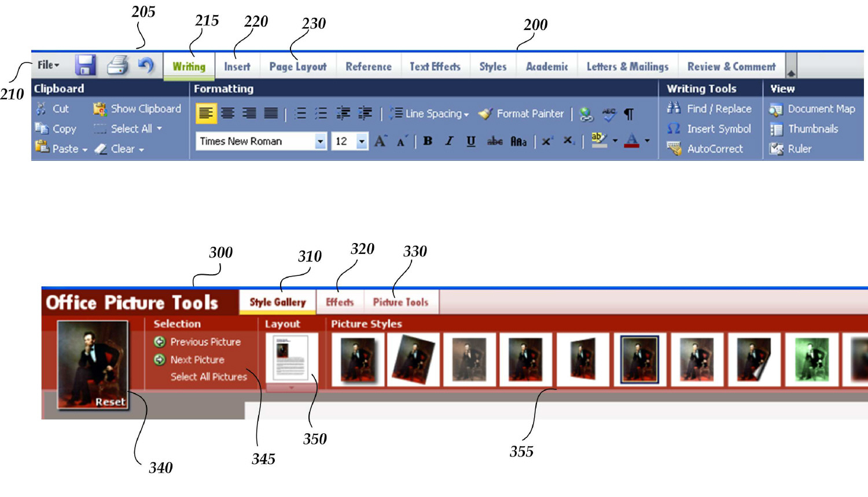The height and width of the screenshot is (497, 868).
Task: Open the Line Spacing dropdown
Action: (429, 114)
